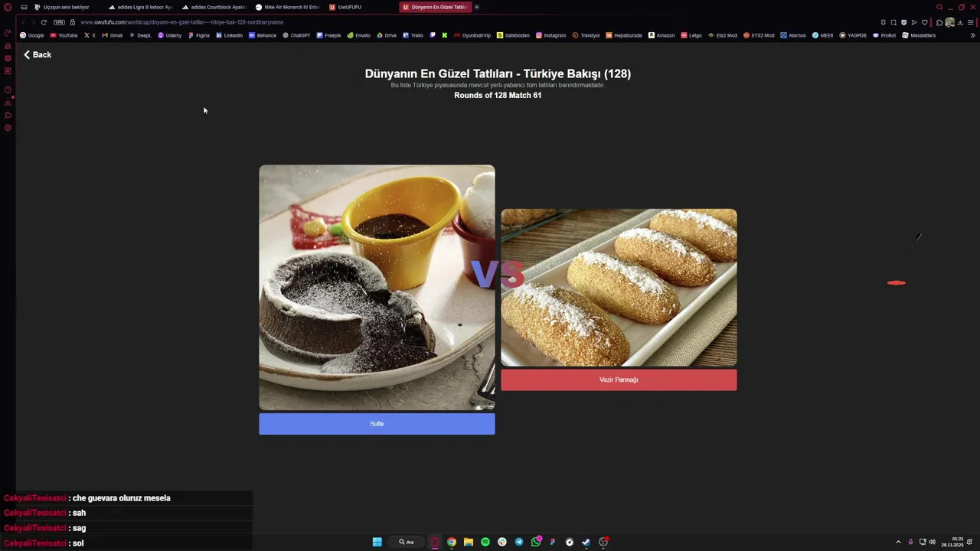Screen dimensions: 980x551
Task: Vote for Sufle with the blue button
Action: (x=377, y=424)
